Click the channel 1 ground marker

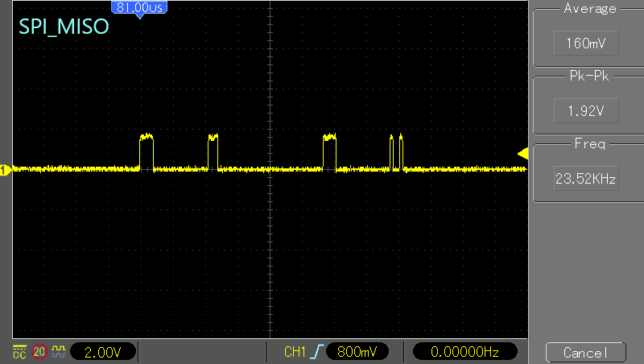tap(6, 170)
